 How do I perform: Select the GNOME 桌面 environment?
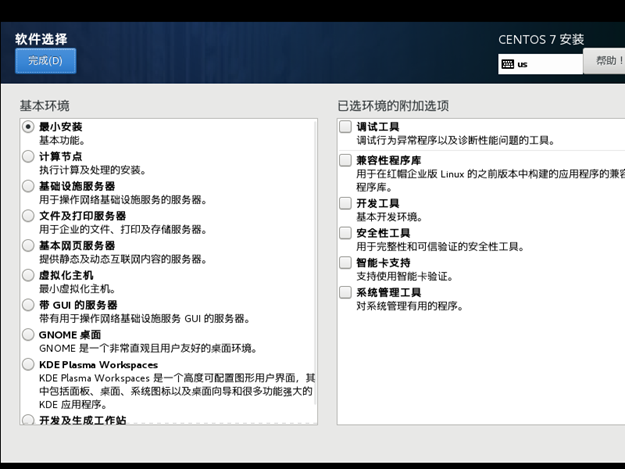pyautogui.click(x=28, y=335)
